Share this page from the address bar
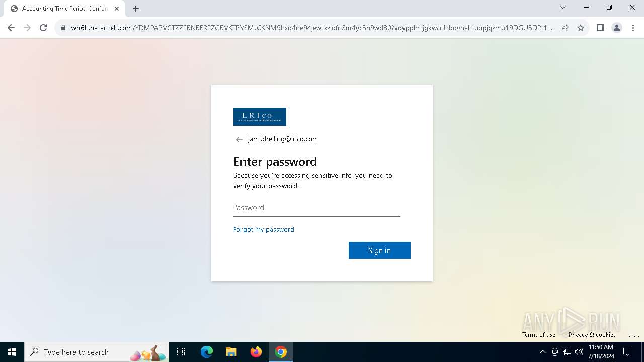The width and height of the screenshot is (644, 362). point(565,28)
